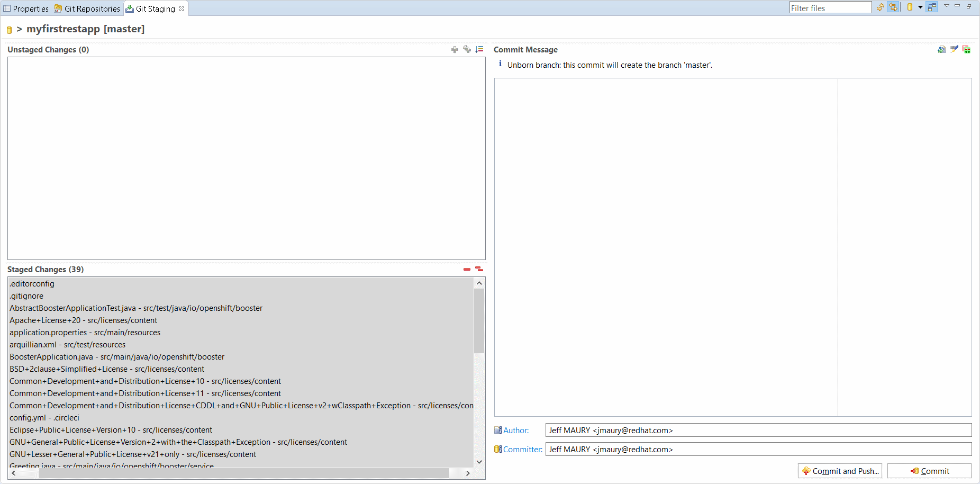The height and width of the screenshot is (484, 980).
Task: Select Apache+License+20 staged file
Action: point(241,320)
